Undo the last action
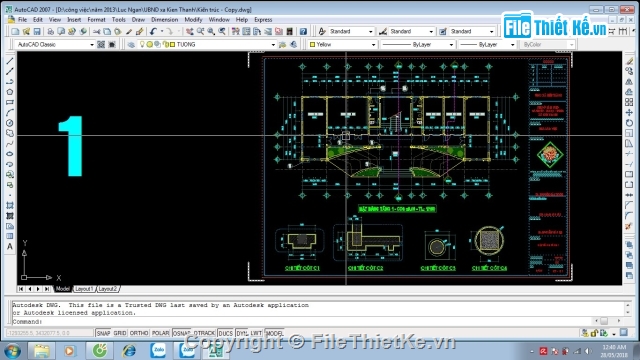 (x=153, y=31)
